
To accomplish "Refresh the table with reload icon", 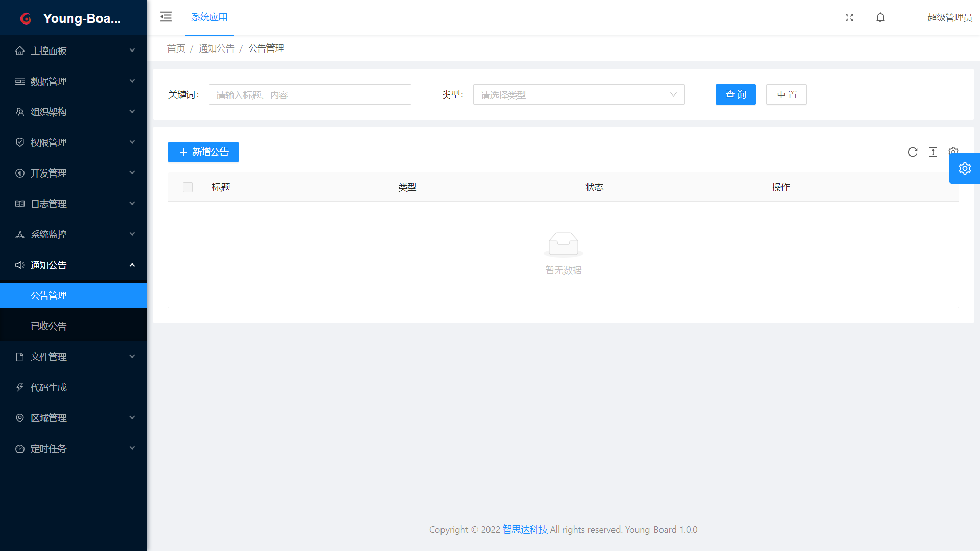I will pos(913,152).
